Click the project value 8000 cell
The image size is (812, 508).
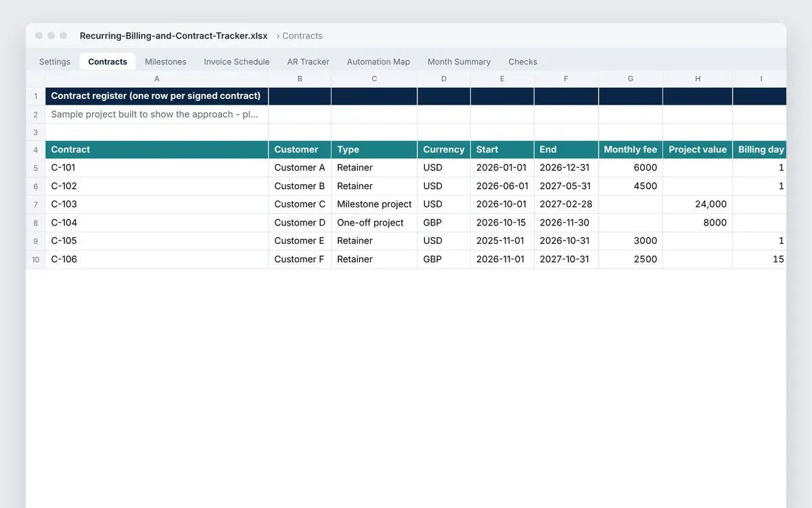click(698, 223)
